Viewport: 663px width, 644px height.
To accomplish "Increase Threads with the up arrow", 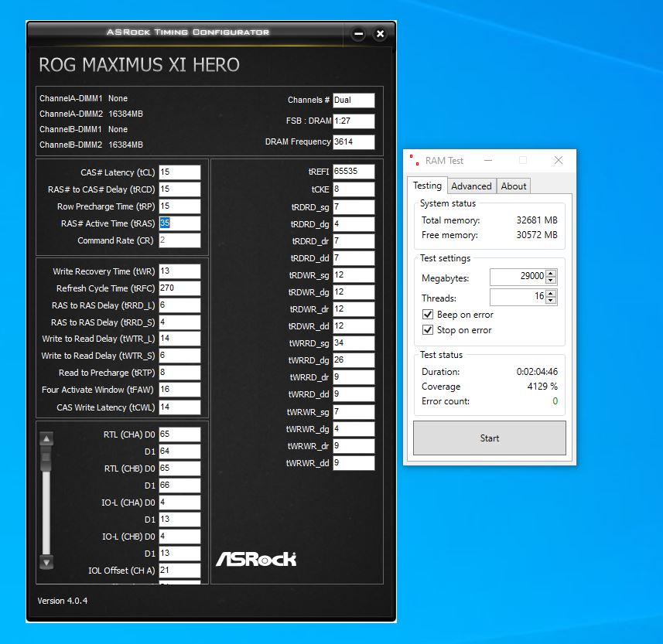I will [551, 293].
